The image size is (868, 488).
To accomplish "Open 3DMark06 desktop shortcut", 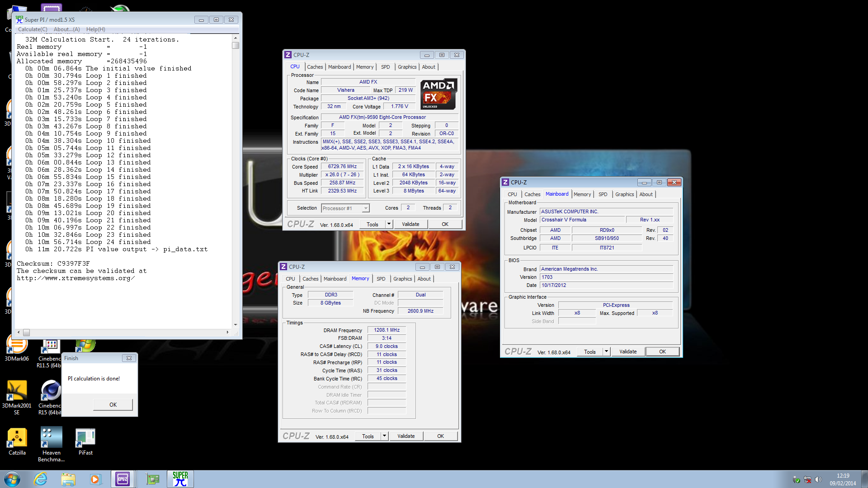I will point(17,348).
